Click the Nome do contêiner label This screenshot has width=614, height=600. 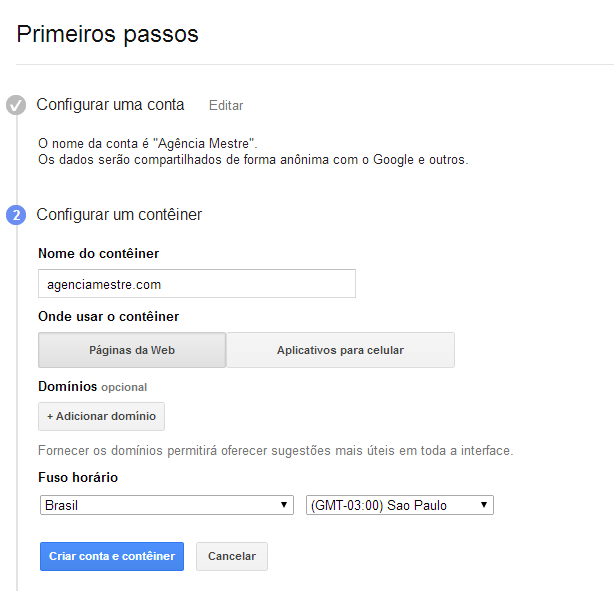(98, 253)
